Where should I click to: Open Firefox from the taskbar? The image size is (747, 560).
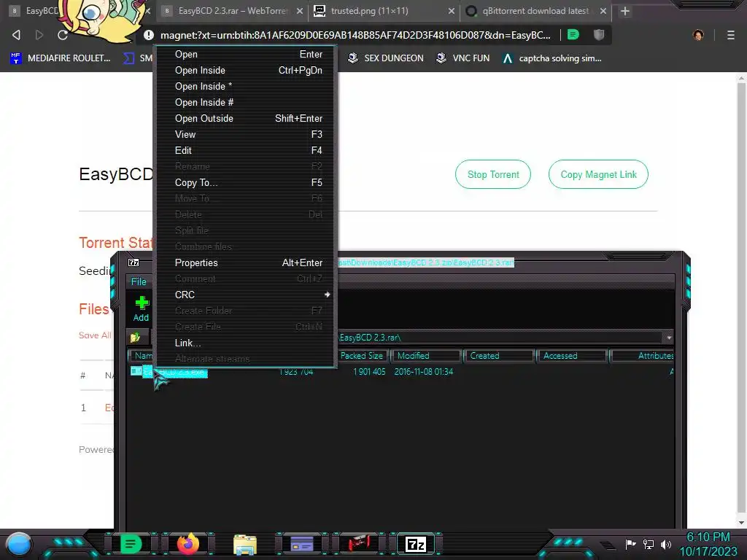188,544
